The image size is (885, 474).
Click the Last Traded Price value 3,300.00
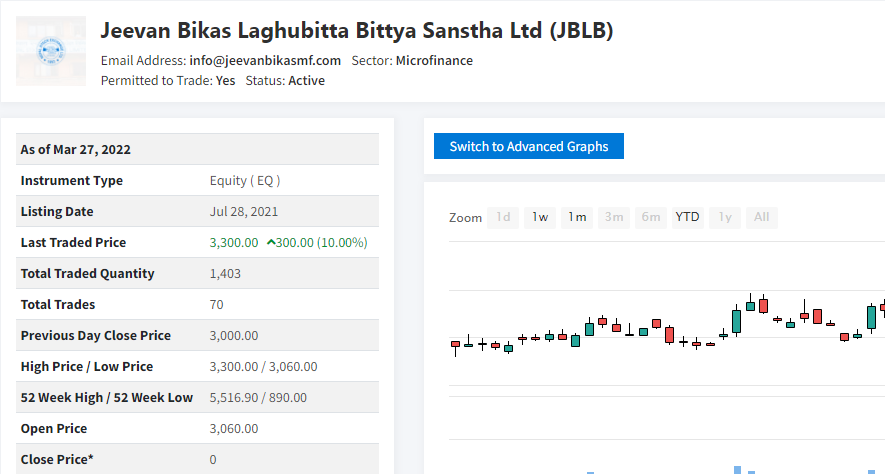click(x=234, y=243)
